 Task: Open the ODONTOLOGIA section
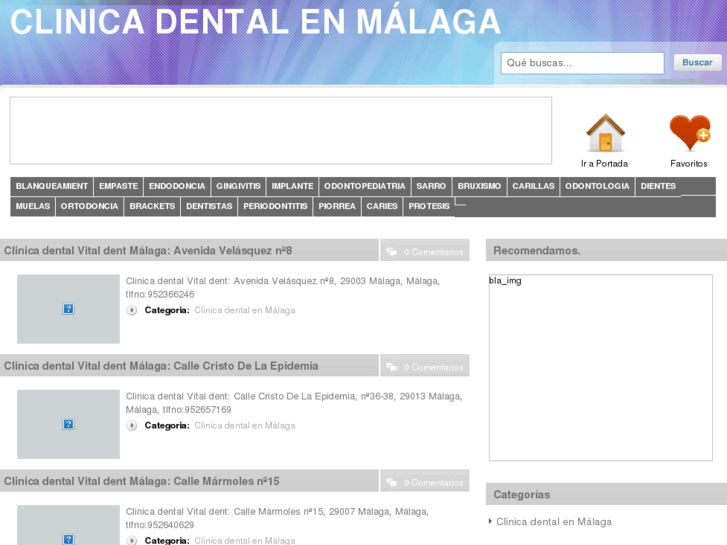tap(597, 186)
